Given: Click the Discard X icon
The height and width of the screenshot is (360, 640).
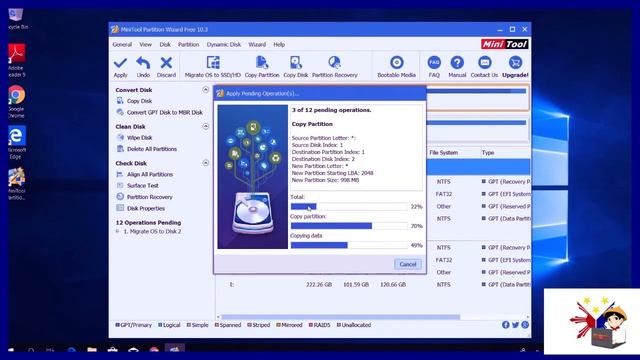Looking at the screenshot, I should [x=166, y=63].
